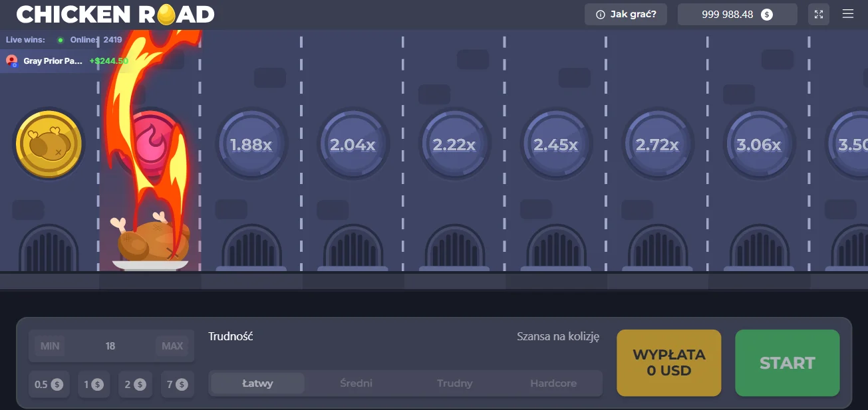Click the Gray Prior player avatar

click(12, 60)
